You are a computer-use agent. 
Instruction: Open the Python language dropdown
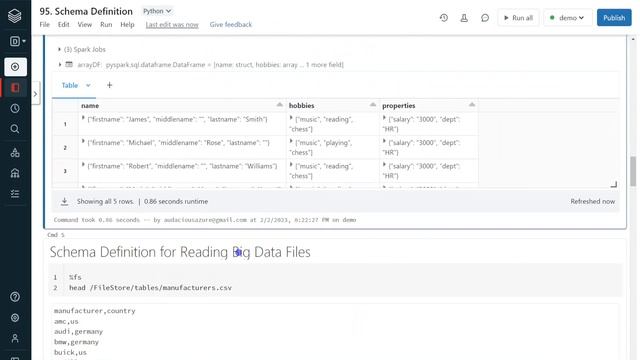[157, 11]
